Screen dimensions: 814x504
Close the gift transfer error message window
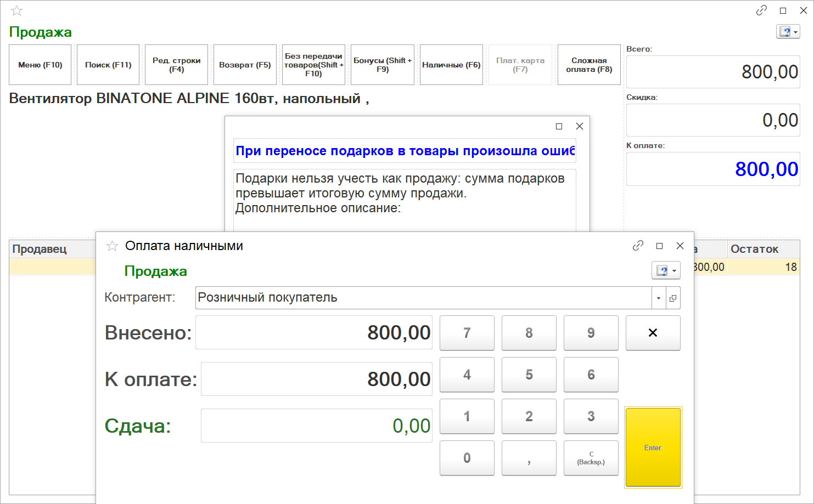(579, 126)
